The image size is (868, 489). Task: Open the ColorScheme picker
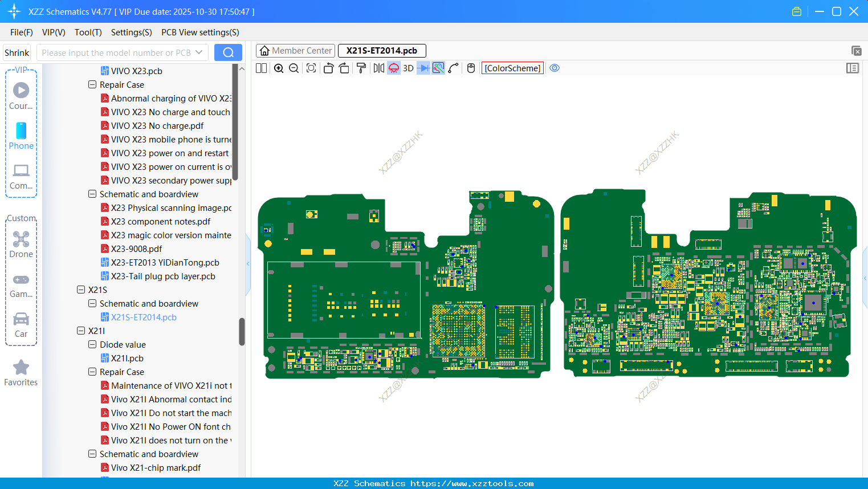pyautogui.click(x=512, y=68)
